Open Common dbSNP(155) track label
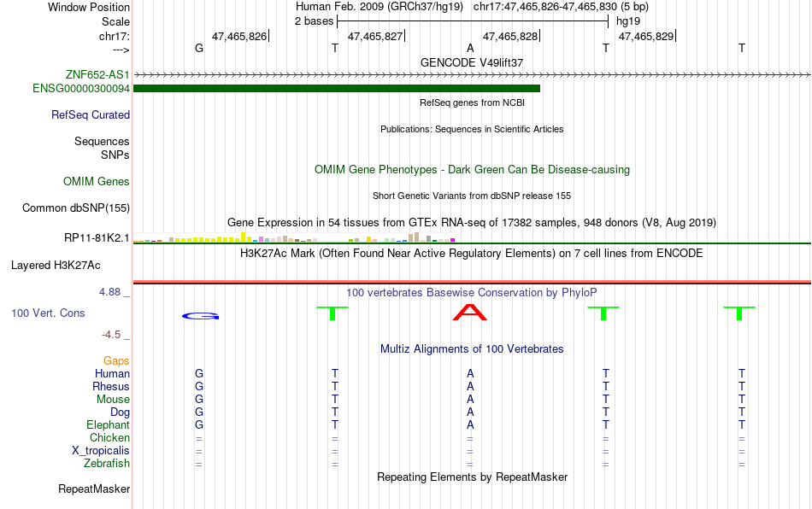Viewport: 812px width, 509px height. (76, 208)
